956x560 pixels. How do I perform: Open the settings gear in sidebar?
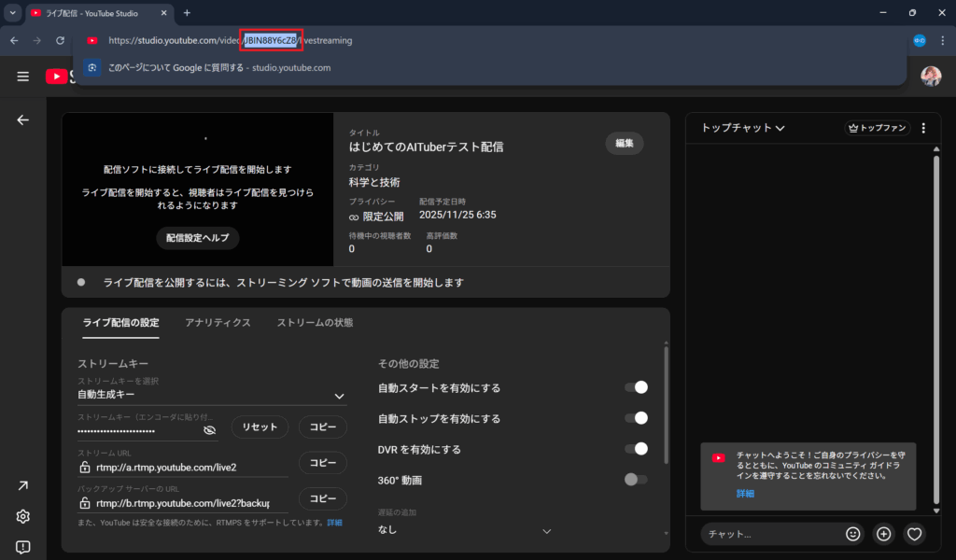click(23, 516)
